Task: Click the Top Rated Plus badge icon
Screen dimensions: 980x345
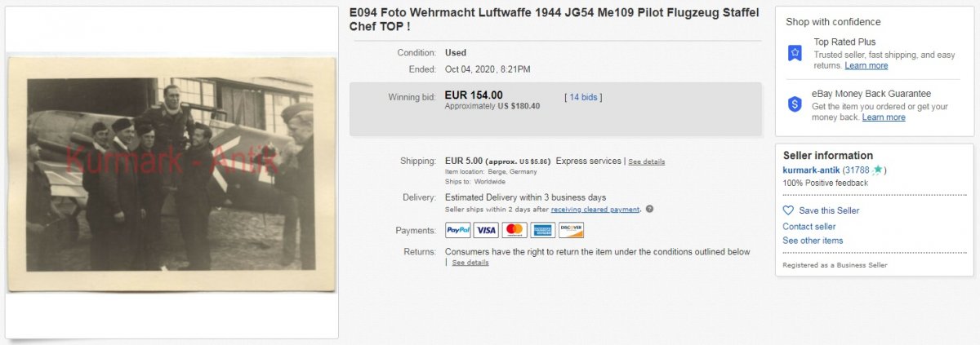Action: [x=794, y=53]
